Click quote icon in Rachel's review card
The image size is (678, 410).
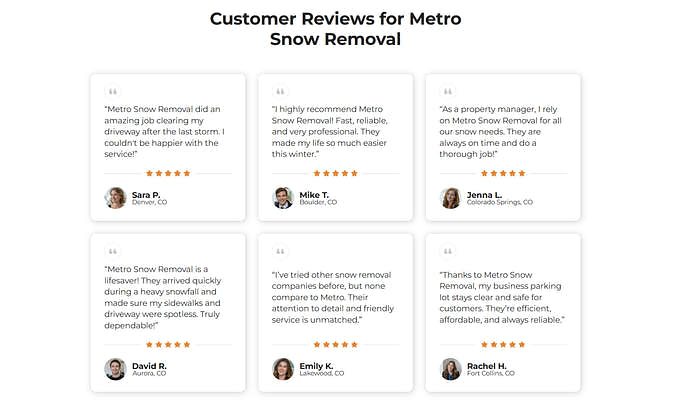point(448,252)
